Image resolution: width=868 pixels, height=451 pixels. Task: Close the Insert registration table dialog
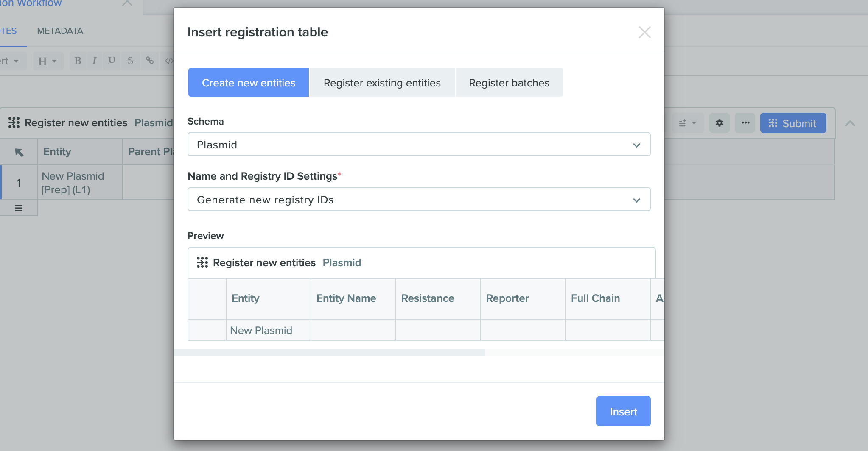pos(644,32)
